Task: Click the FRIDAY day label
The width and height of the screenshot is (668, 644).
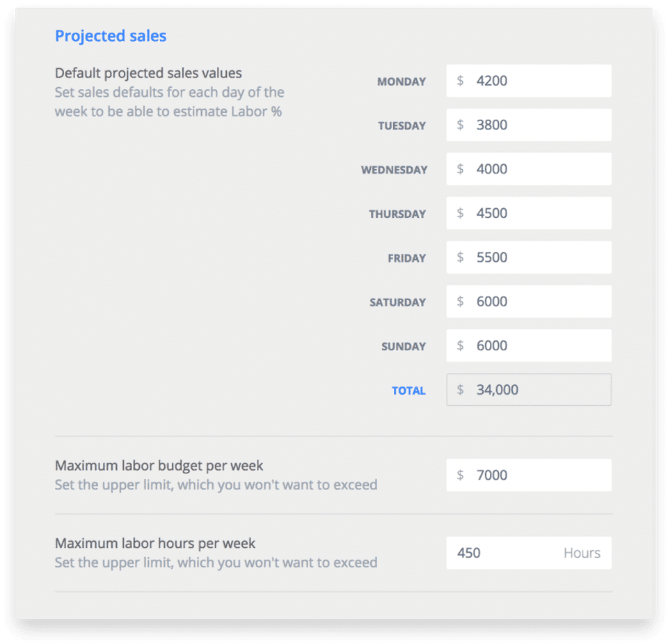Action: (407, 258)
